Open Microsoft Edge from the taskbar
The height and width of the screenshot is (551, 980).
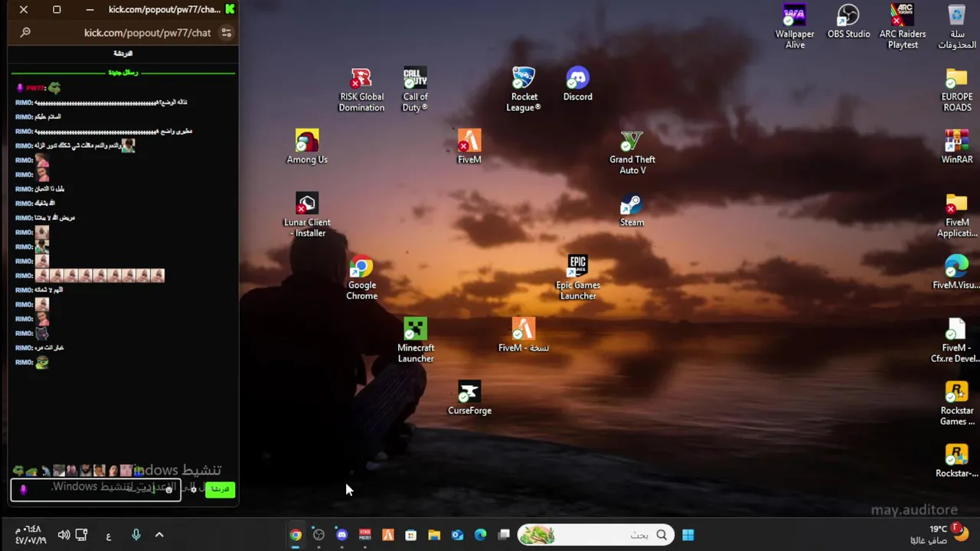(480, 535)
